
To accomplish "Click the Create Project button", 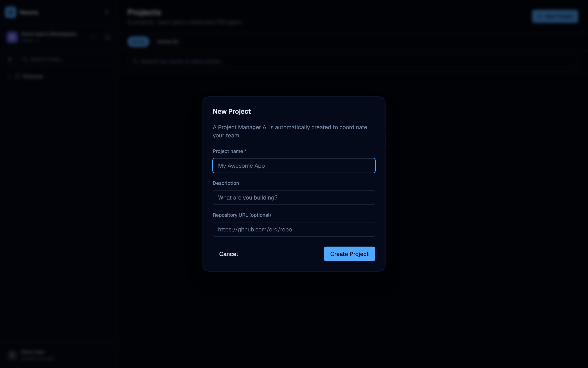I will (349, 254).
